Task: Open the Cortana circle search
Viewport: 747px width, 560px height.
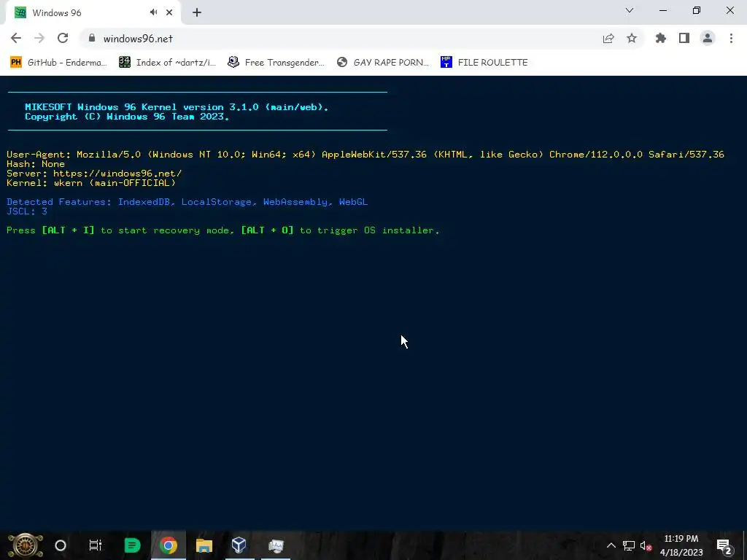Action: (x=61, y=545)
